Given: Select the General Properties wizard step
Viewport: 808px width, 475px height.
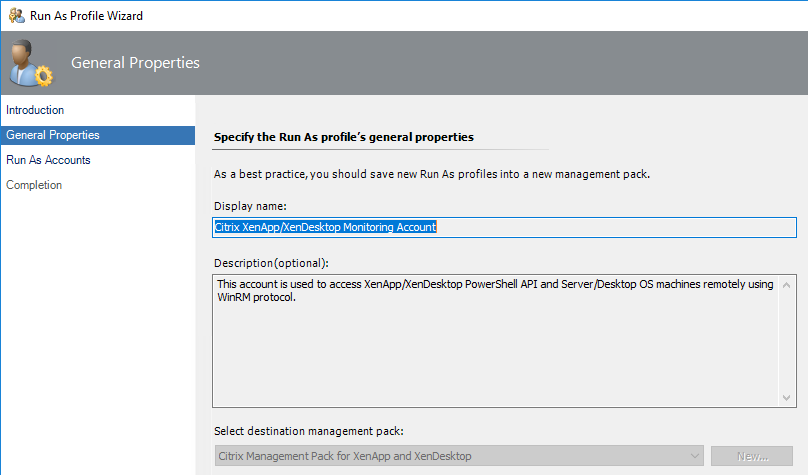Looking at the screenshot, I should [98, 135].
